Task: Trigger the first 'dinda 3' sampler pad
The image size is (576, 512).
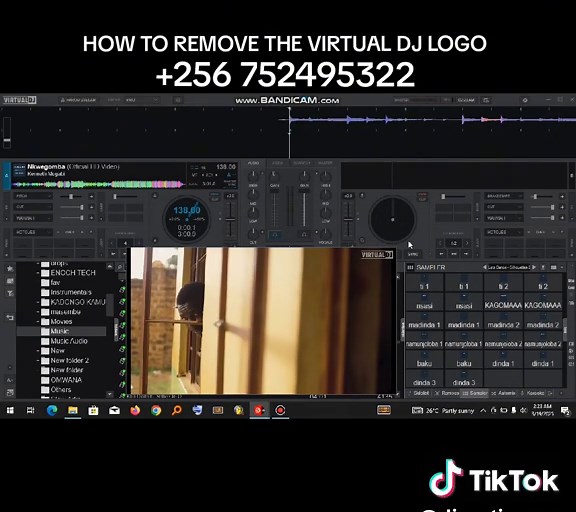Action: click(x=424, y=379)
